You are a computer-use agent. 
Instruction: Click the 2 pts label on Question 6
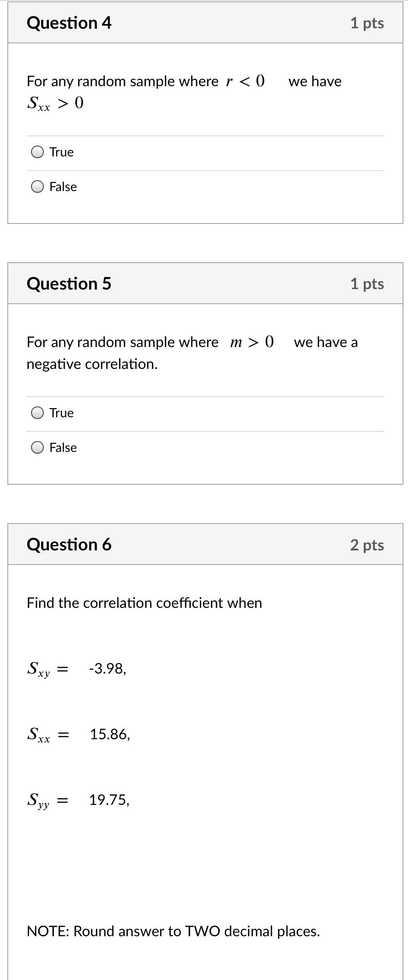point(367,545)
